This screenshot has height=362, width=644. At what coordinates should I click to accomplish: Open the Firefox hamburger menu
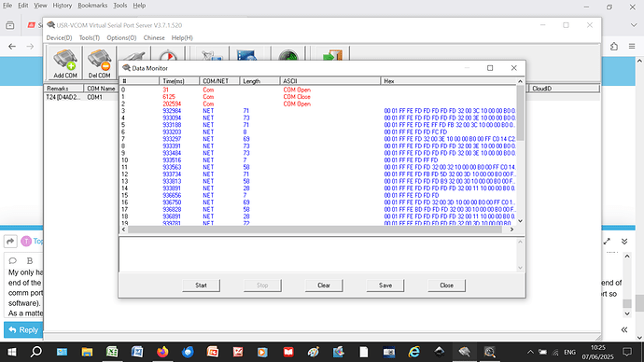click(x=632, y=47)
